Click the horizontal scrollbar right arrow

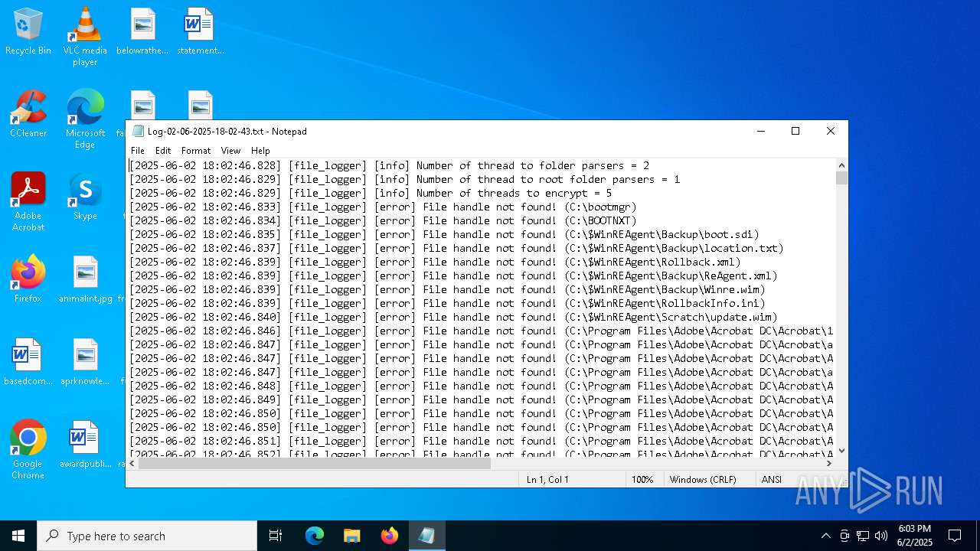(x=828, y=463)
